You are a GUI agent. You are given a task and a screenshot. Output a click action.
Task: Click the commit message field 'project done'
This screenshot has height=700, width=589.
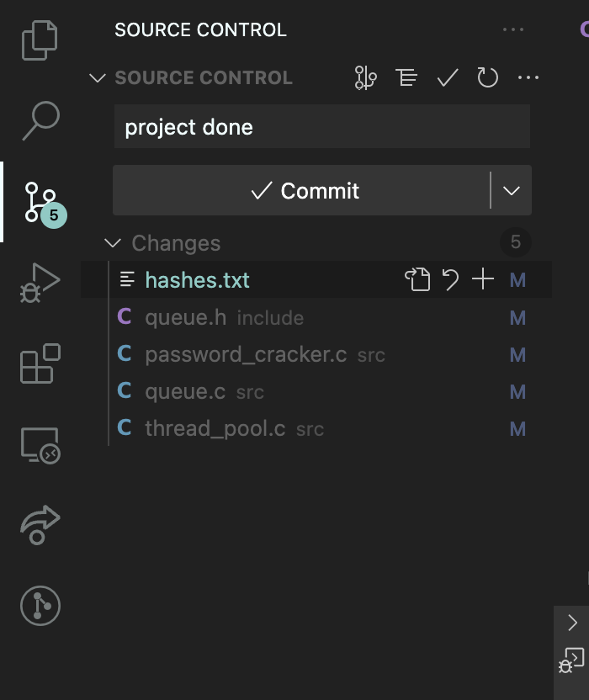click(322, 126)
